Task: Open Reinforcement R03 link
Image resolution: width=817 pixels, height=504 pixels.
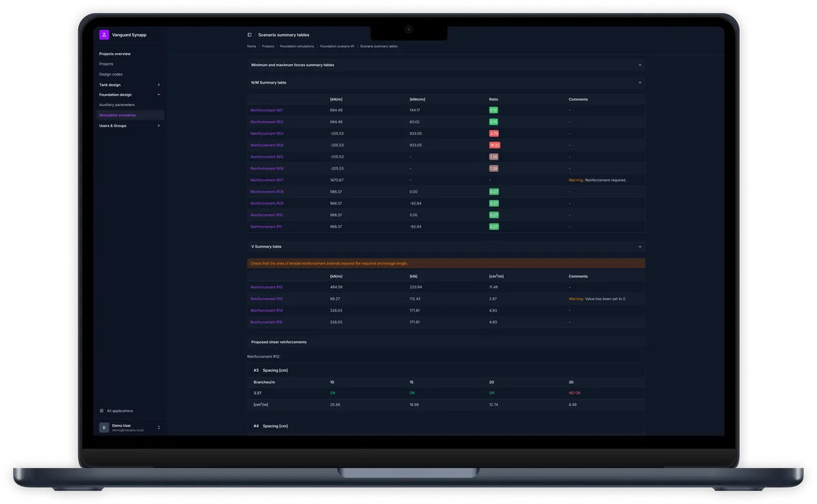Action: tap(267, 133)
